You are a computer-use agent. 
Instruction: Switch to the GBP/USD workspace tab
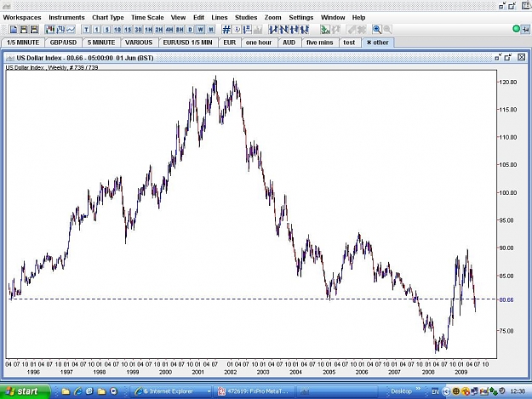[63, 43]
